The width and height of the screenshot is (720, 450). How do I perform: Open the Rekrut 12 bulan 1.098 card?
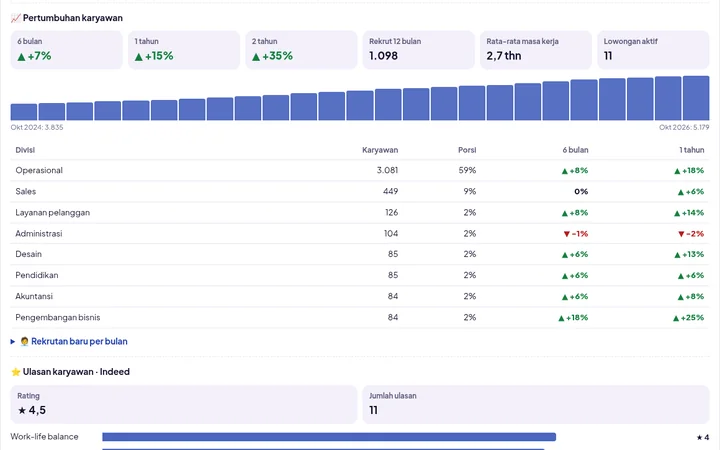pos(418,50)
